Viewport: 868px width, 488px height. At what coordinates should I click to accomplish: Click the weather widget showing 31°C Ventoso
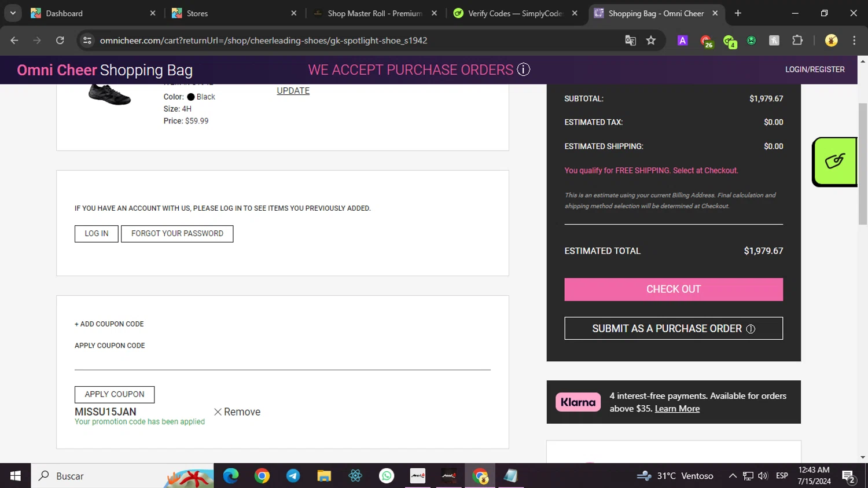(x=675, y=476)
